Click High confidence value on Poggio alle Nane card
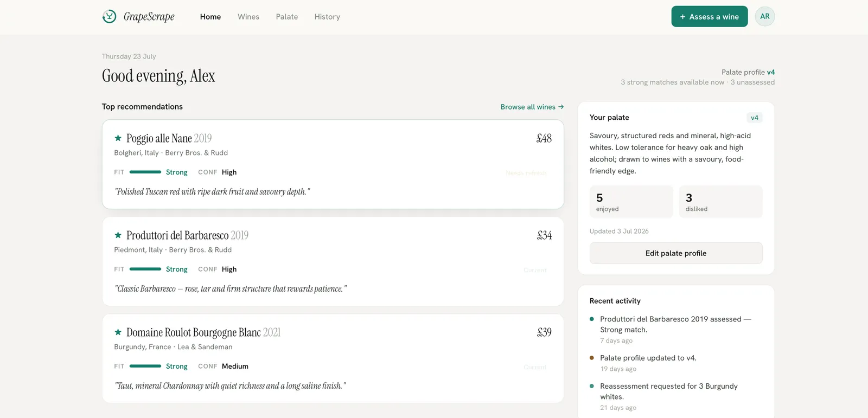This screenshot has height=418, width=868. pyautogui.click(x=229, y=172)
